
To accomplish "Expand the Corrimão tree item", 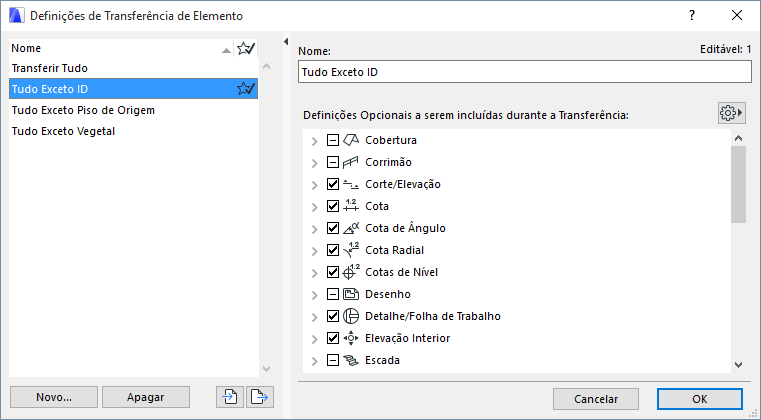I will tap(315, 162).
